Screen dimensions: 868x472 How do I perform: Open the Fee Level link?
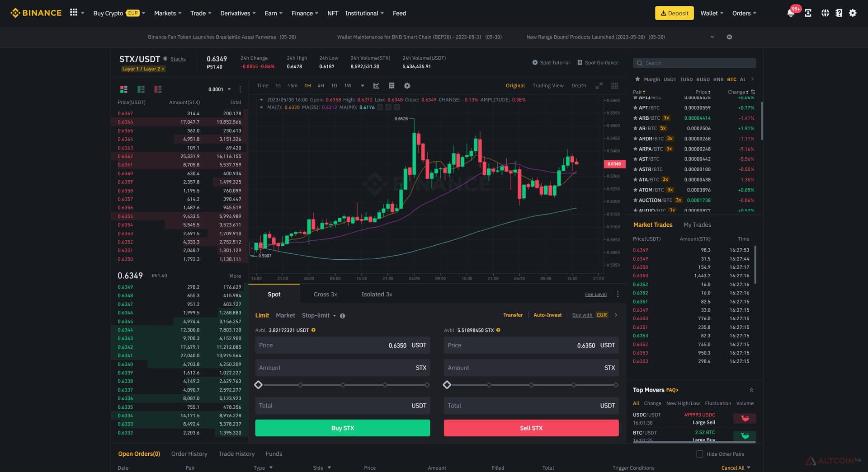pyautogui.click(x=596, y=294)
